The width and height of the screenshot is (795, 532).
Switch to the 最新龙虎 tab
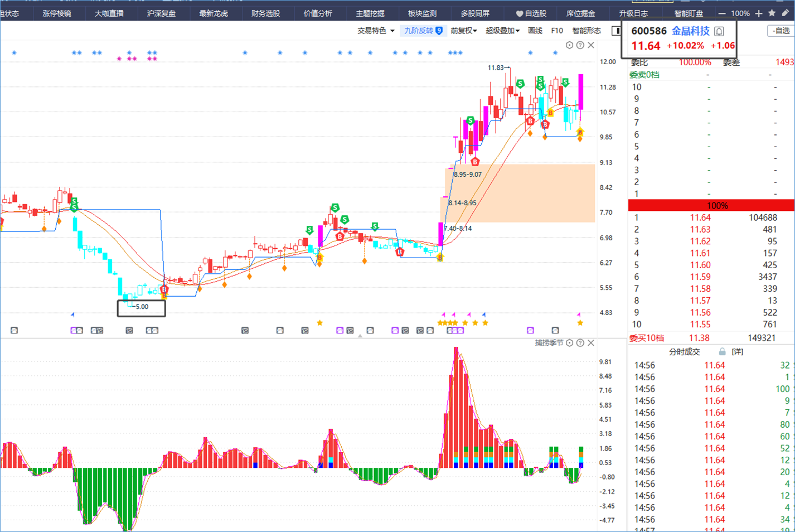[214, 13]
